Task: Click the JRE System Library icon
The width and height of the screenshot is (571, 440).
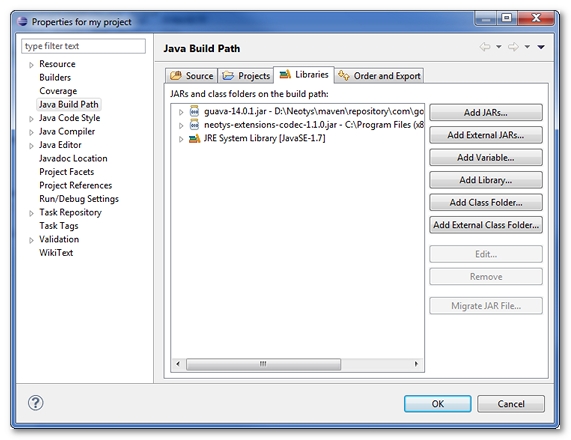Action: 194,138
